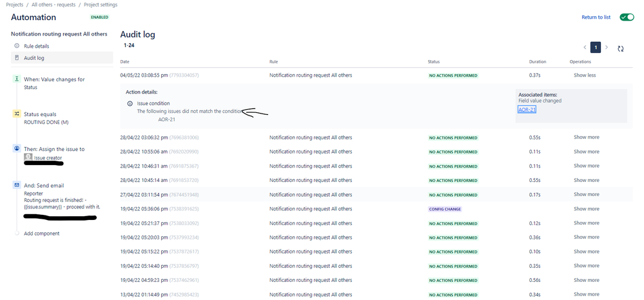This screenshot has width=644, height=300.
Task: Click the Rule details info icon
Action: pos(17,46)
